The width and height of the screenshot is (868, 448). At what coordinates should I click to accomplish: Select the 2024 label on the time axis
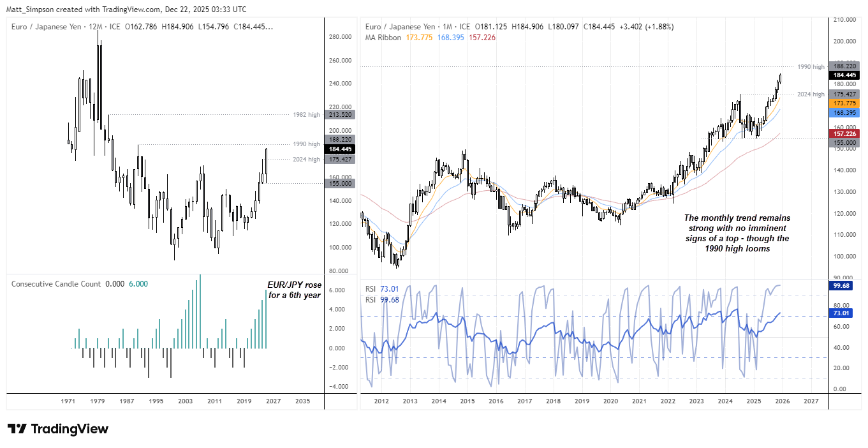[x=725, y=401]
